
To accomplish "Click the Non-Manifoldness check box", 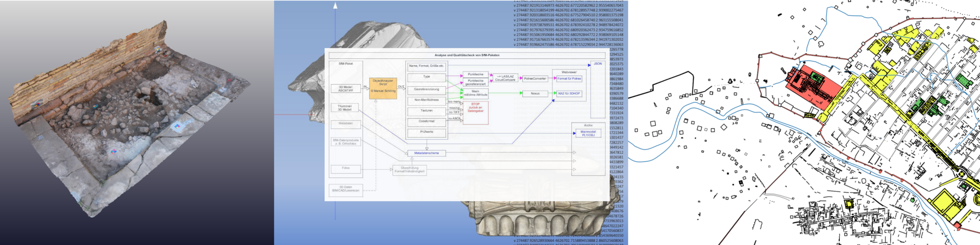I will [426, 100].
